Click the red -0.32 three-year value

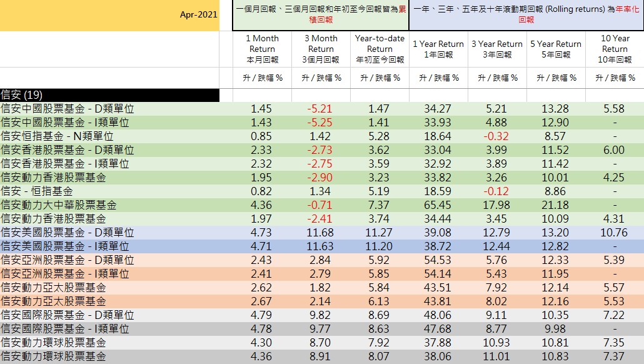point(496,136)
